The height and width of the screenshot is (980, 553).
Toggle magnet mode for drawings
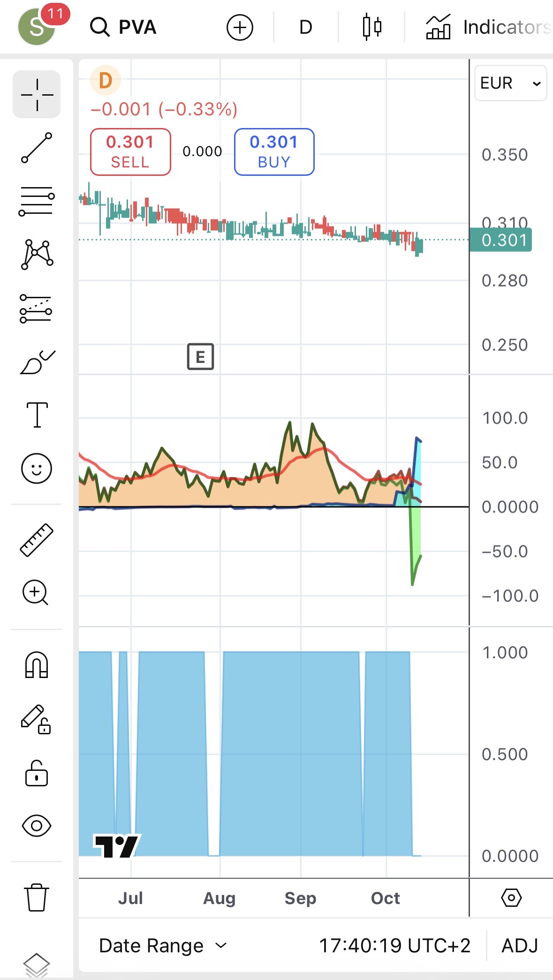pos(37,665)
